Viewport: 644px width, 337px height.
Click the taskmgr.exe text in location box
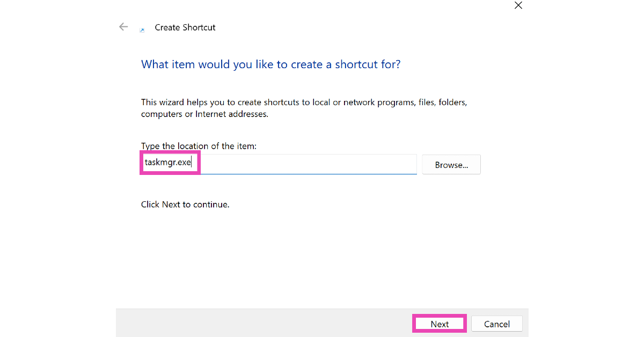pos(167,163)
